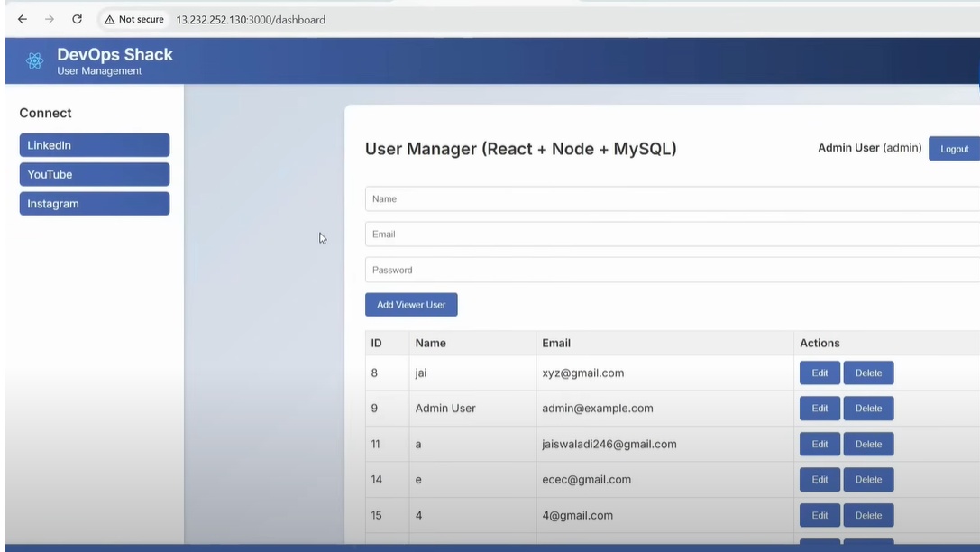
Task: Edit the Admin User row
Action: coord(820,409)
